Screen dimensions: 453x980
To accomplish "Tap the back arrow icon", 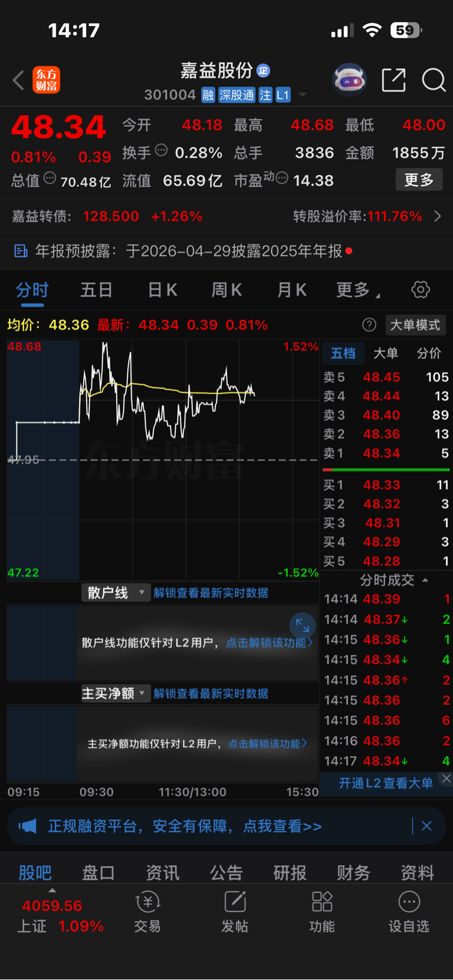I will coord(18,80).
